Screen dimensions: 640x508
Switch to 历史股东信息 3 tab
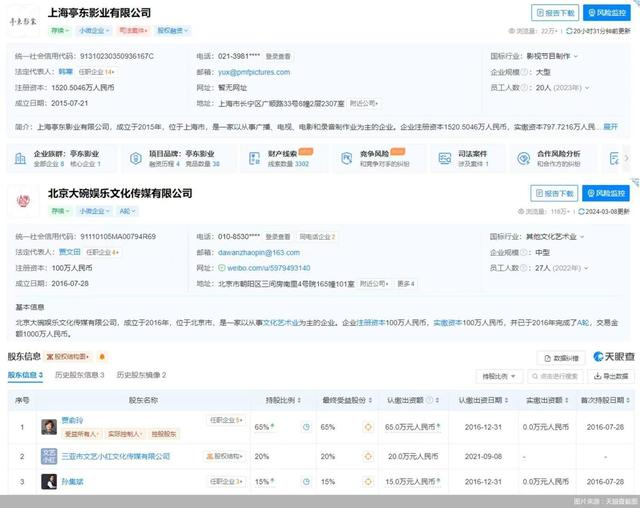pyautogui.click(x=80, y=375)
